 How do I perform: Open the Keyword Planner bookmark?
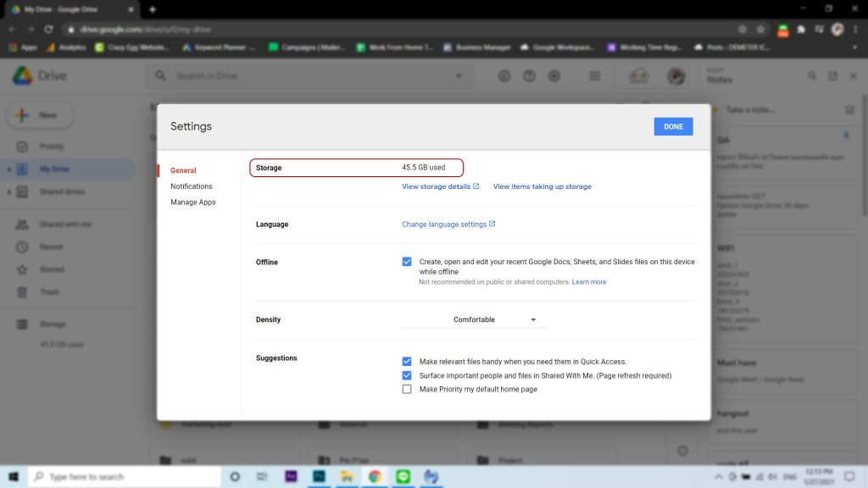[x=219, y=47]
